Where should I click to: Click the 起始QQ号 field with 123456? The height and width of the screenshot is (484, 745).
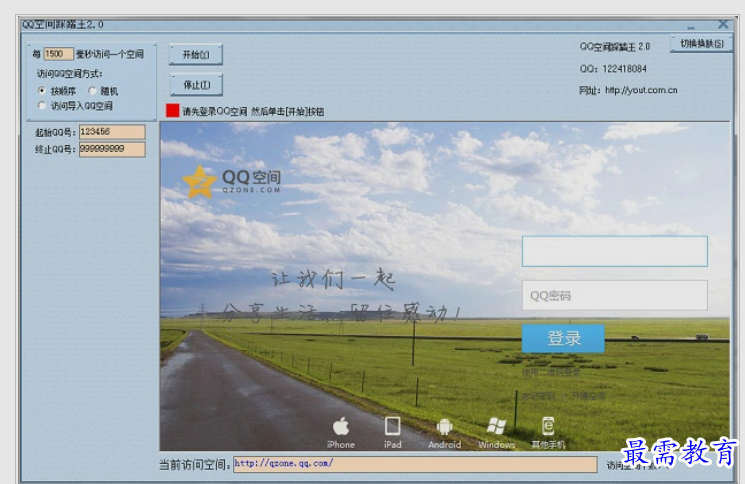pos(112,132)
